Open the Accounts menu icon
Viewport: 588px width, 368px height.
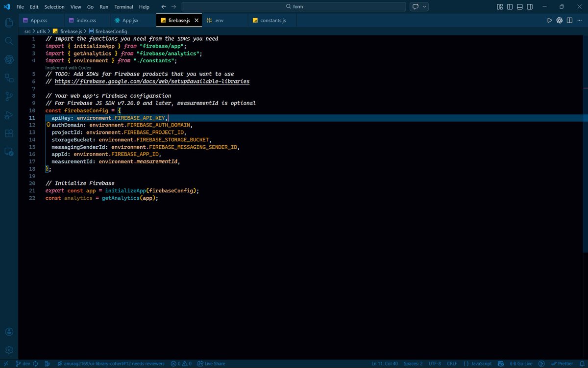[x=9, y=332]
